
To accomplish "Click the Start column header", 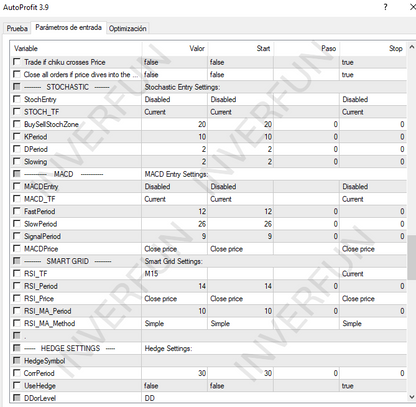I will [x=241, y=49].
